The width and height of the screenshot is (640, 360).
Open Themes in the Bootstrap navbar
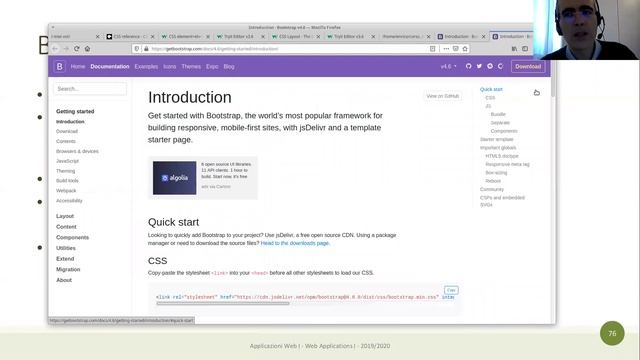tap(191, 66)
